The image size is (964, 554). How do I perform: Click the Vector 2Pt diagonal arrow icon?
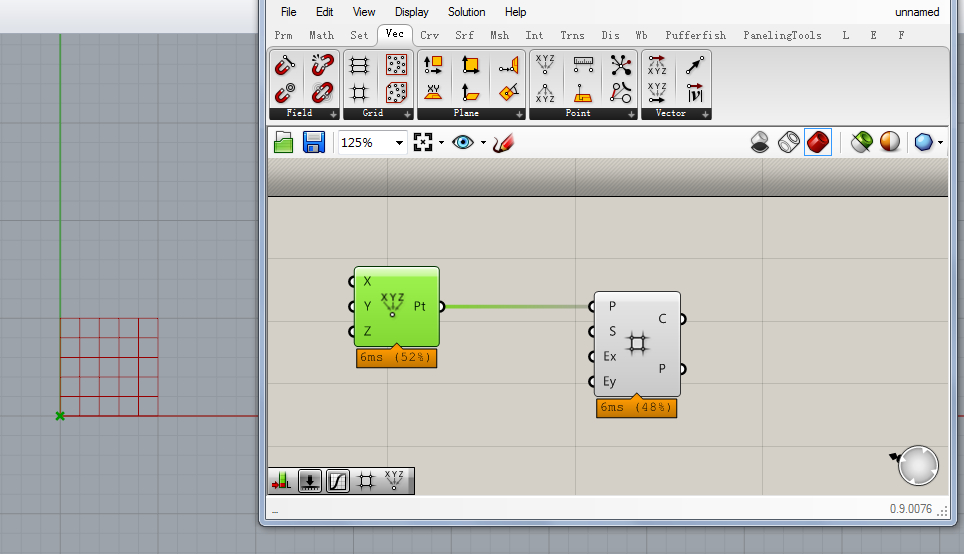click(x=695, y=65)
